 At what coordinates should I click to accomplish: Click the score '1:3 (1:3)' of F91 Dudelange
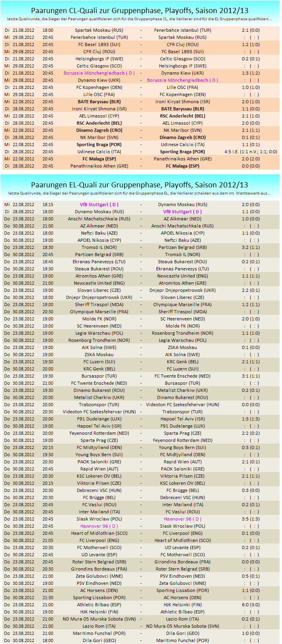(x=251, y=419)
